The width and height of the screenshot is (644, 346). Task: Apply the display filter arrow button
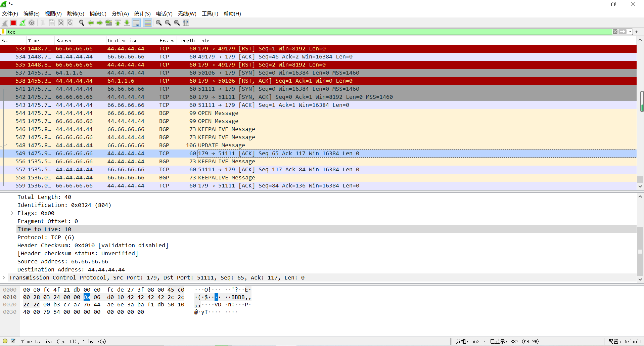coord(623,32)
